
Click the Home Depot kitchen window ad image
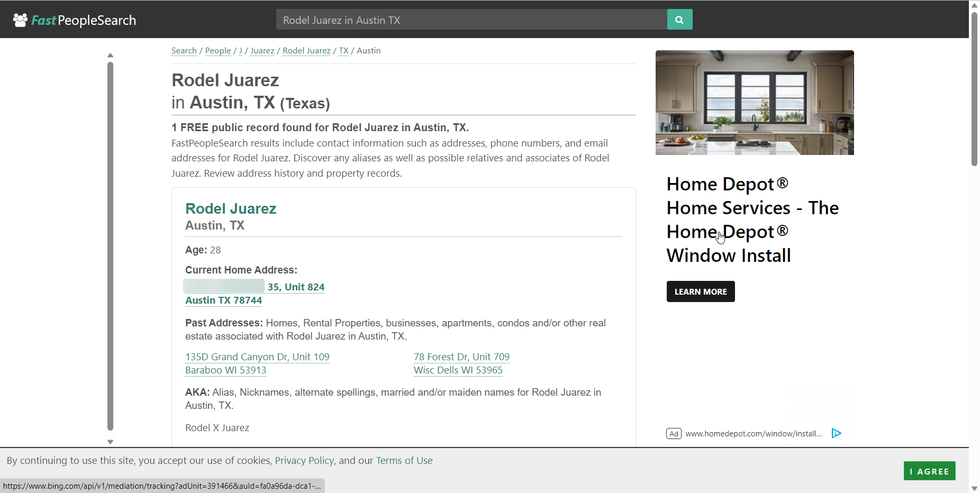(755, 103)
